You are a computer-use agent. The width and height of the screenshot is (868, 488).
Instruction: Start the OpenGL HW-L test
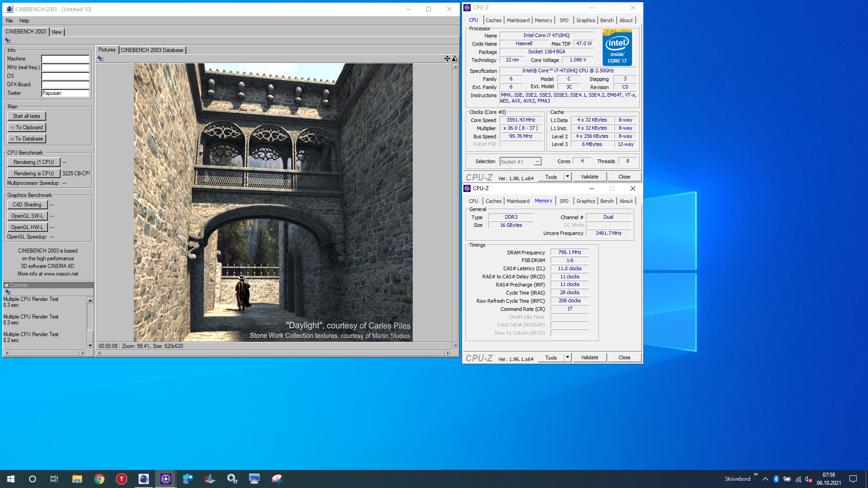(27, 227)
